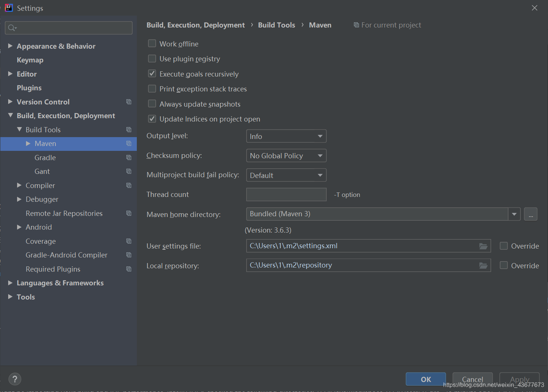Select Required Plugins item

(x=53, y=269)
